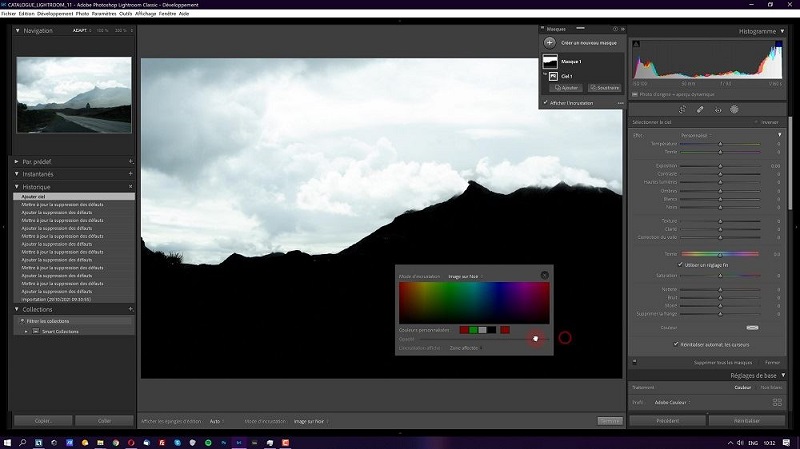Toggle Utiliser un réglage fin checkbox
Viewport: 800px width, 449px height.
click(x=680, y=265)
